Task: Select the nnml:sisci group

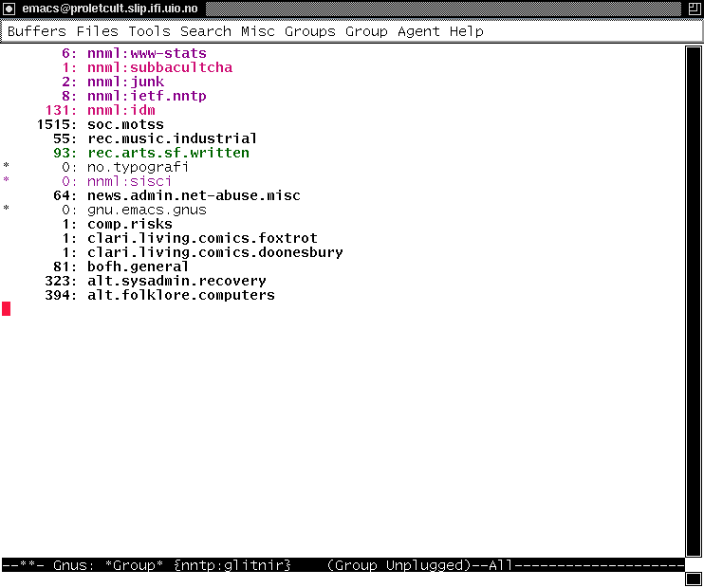Action: (129, 181)
